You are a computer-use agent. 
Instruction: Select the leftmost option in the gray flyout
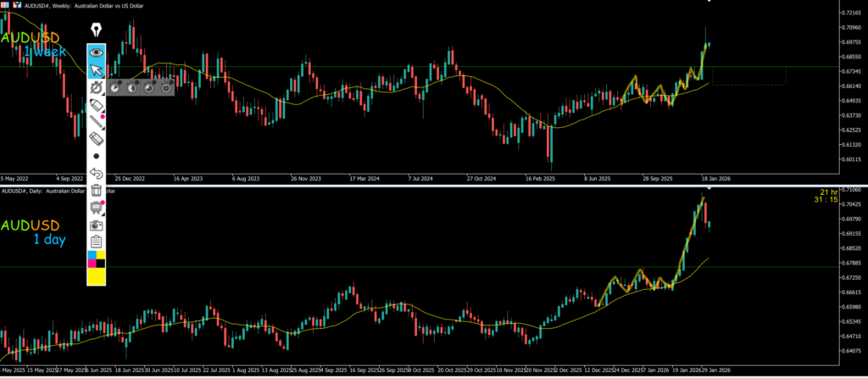point(115,86)
